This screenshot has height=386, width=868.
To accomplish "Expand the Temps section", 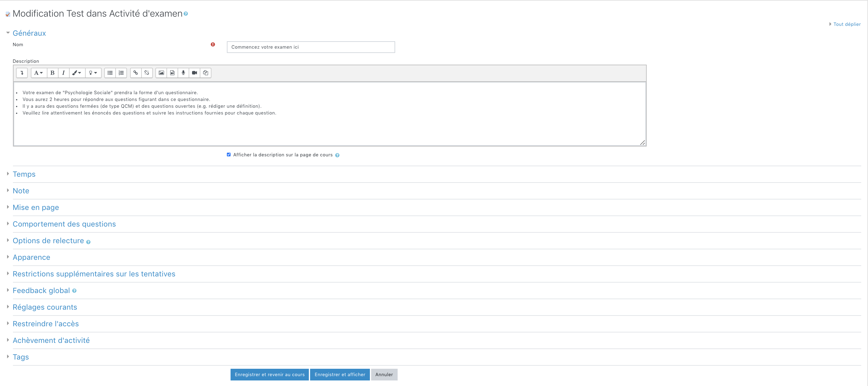I will (24, 174).
